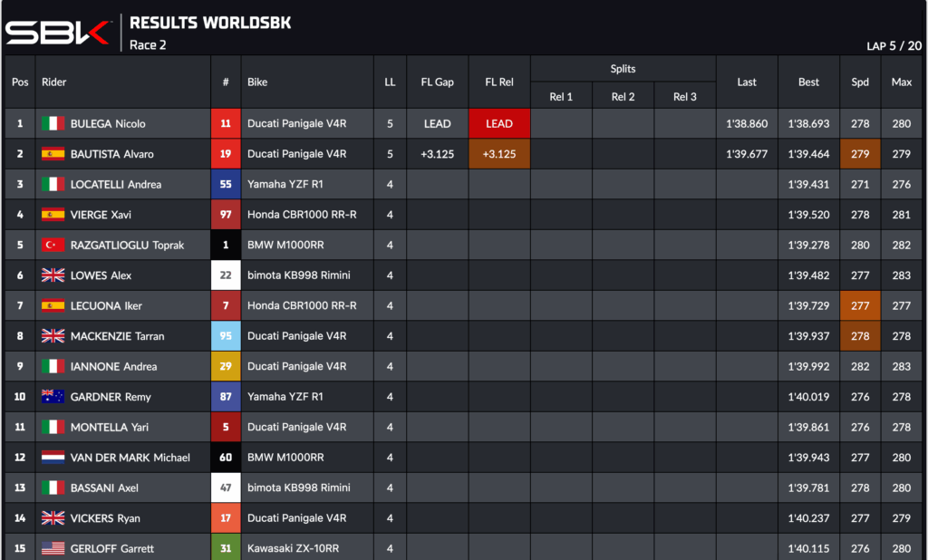Click the Rider column header
The height and width of the screenshot is (560, 928).
tap(54, 82)
